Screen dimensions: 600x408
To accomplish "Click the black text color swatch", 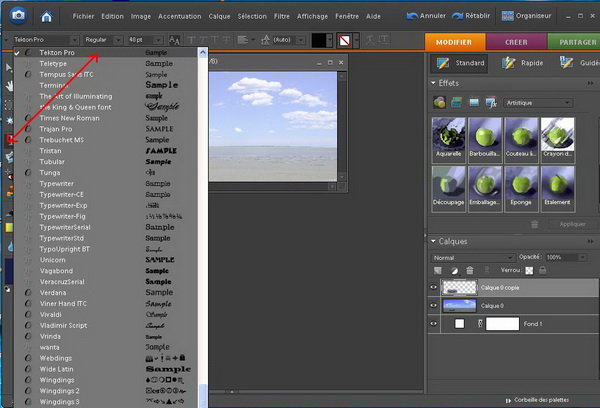I will coord(318,40).
